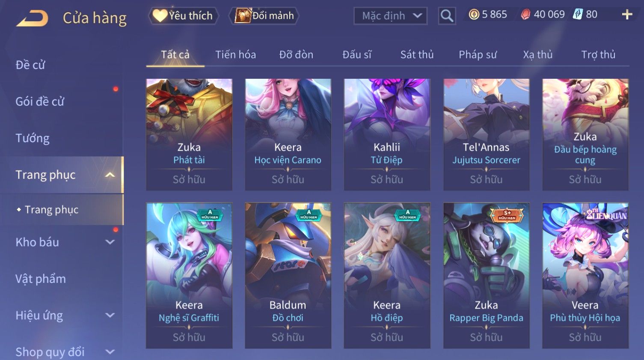Select the Tiến hóa tab
Viewport: 644px width, 360px height.
coord(235,54)
